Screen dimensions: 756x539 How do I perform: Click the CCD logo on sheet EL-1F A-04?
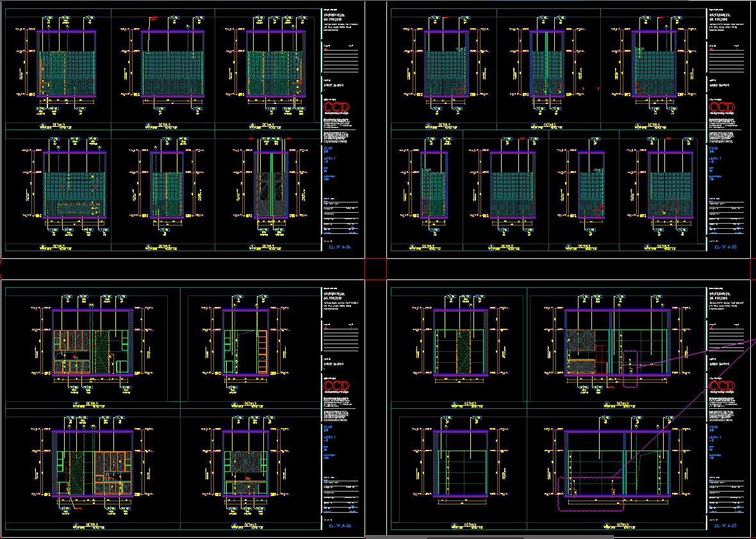pyautogui.click(x=336, y=107)
